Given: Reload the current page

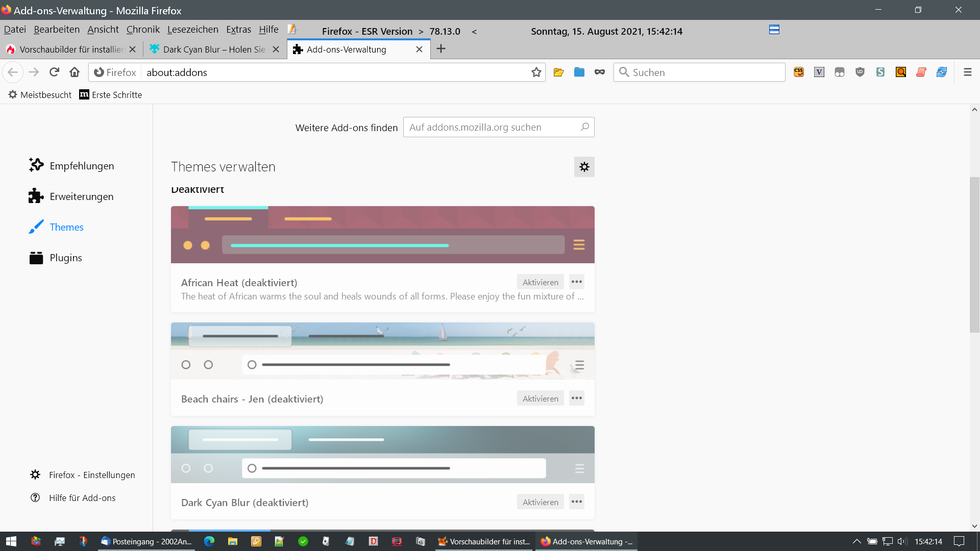Looking at the screenshot, I should click(55, 72).
